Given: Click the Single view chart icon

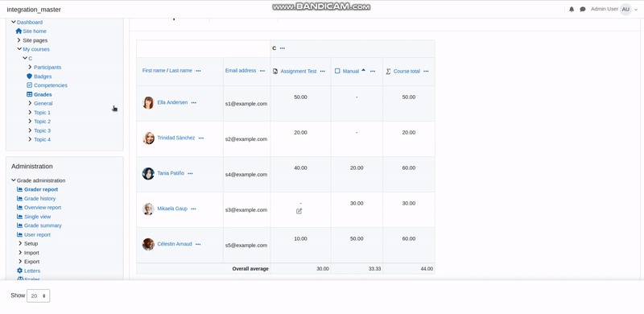Looking at the screenshot, I should click(x=19, y=217).
